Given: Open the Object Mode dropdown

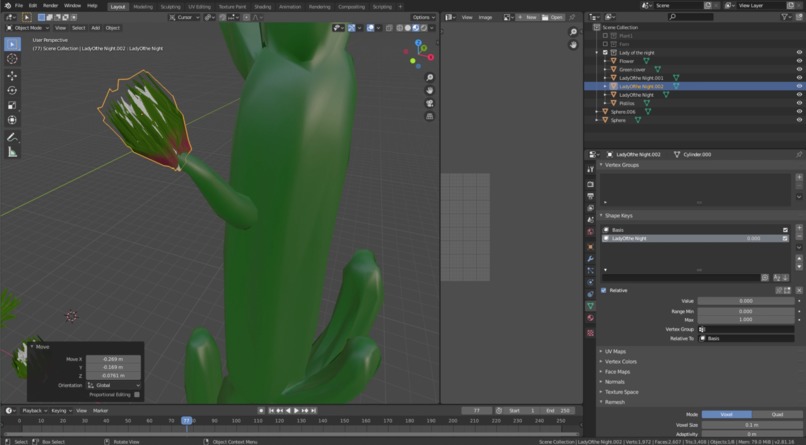Looking at the screenshot, I should click(x=27, y=28).
